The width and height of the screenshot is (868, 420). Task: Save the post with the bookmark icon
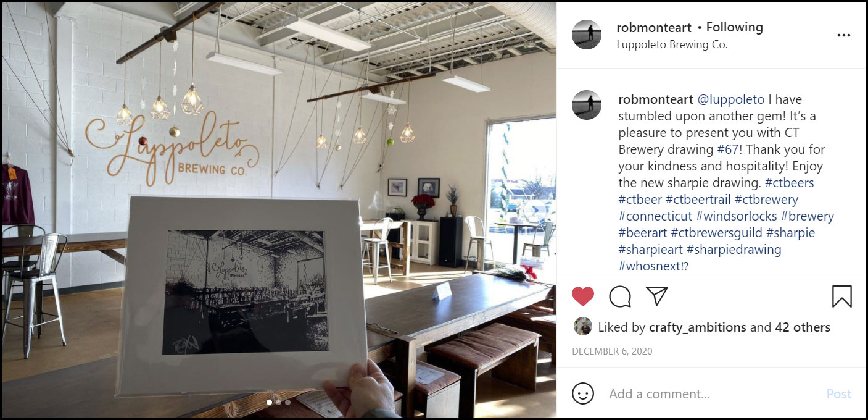[842, 296]
